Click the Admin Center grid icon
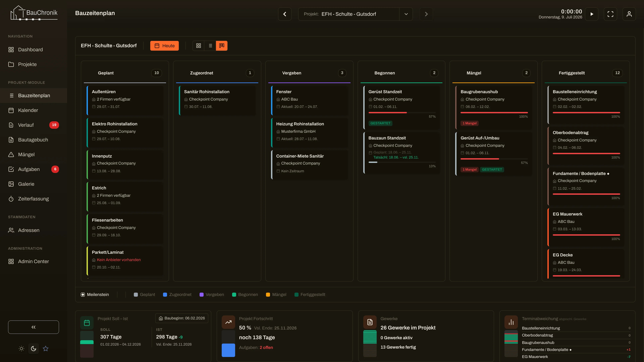644x362 pixels. pos(11,261)
